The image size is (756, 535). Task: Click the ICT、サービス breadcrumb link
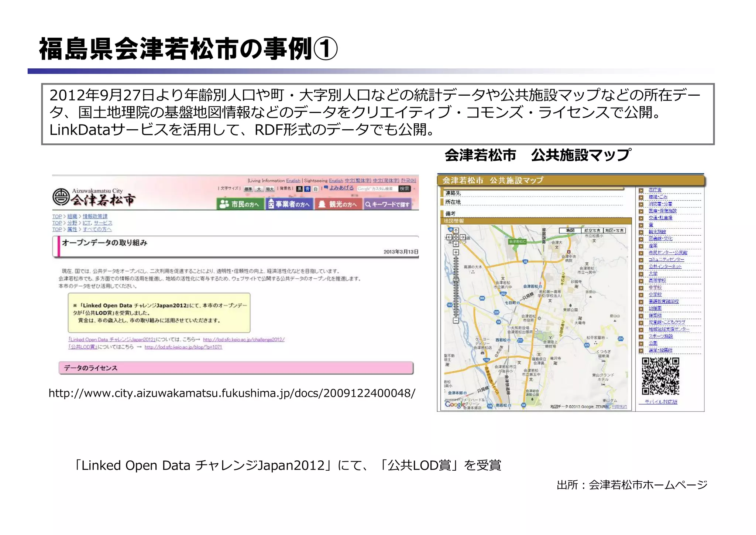97,223
